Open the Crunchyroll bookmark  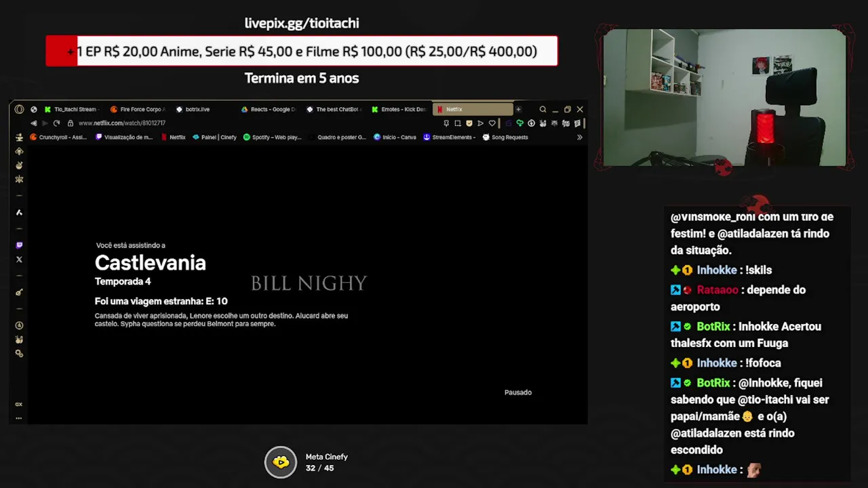(x=58, y=138)
